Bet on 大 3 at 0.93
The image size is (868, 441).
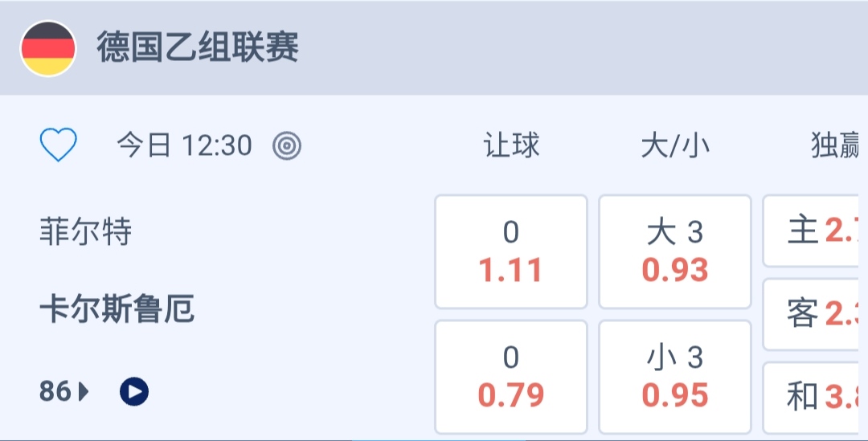click(x=675, y=251)
